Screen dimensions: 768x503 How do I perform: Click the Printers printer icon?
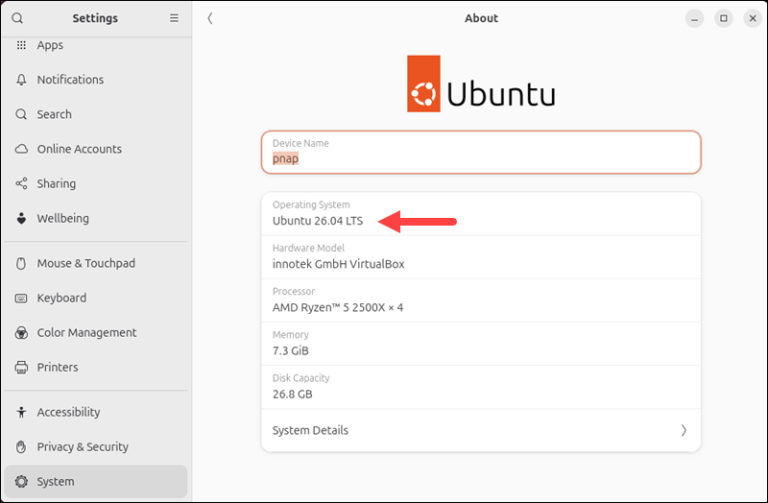coord(21,367)
